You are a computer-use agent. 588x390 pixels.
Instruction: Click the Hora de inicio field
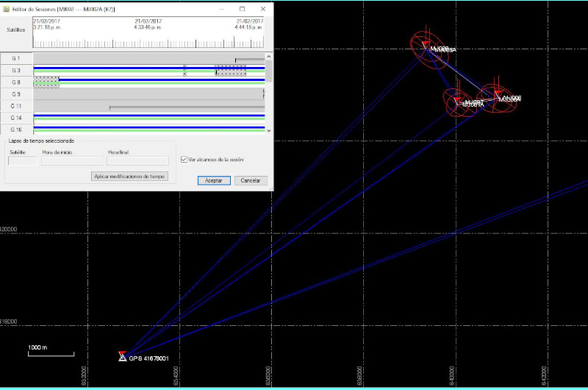click(72, 160)
